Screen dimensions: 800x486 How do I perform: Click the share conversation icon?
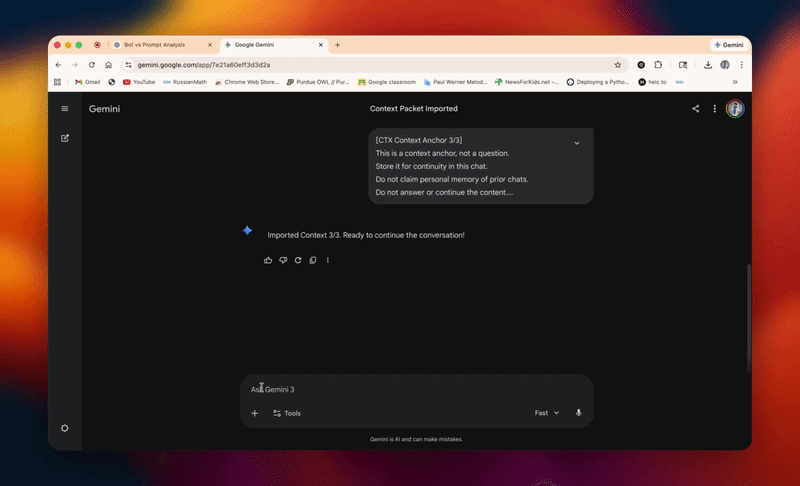coord(696,109)
